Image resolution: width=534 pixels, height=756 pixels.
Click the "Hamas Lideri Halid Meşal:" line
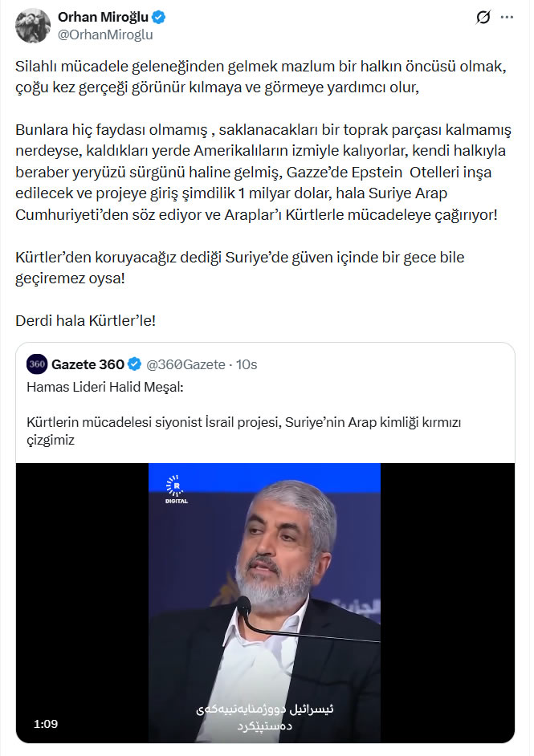point(105,388)
